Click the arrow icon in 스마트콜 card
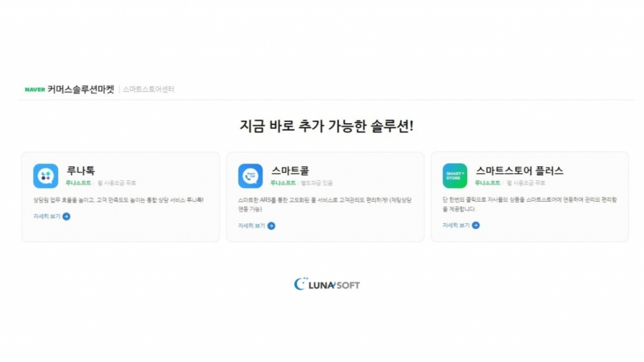The height and width of the screenshot is (362, 644). [x=271, y=226]
